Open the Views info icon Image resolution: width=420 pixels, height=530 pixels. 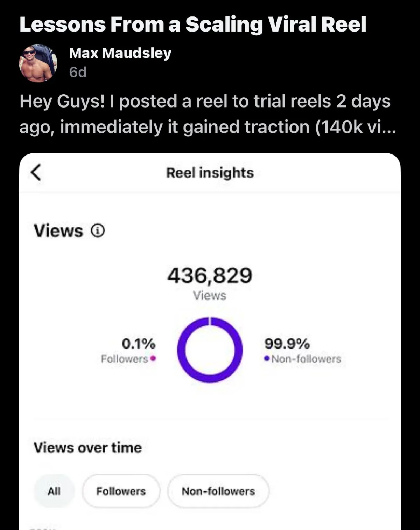click(x=98, y=231)
